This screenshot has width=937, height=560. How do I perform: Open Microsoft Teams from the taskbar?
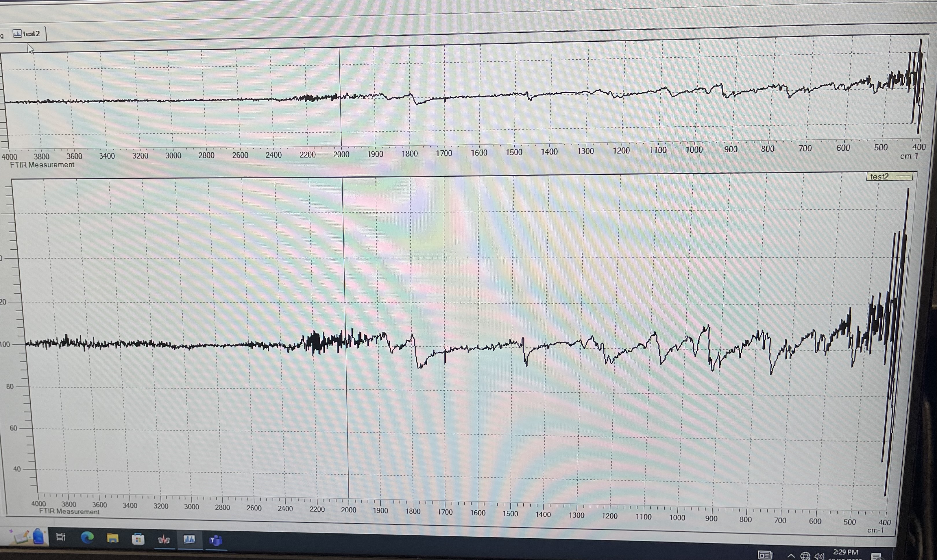click(x=215, y=540)
